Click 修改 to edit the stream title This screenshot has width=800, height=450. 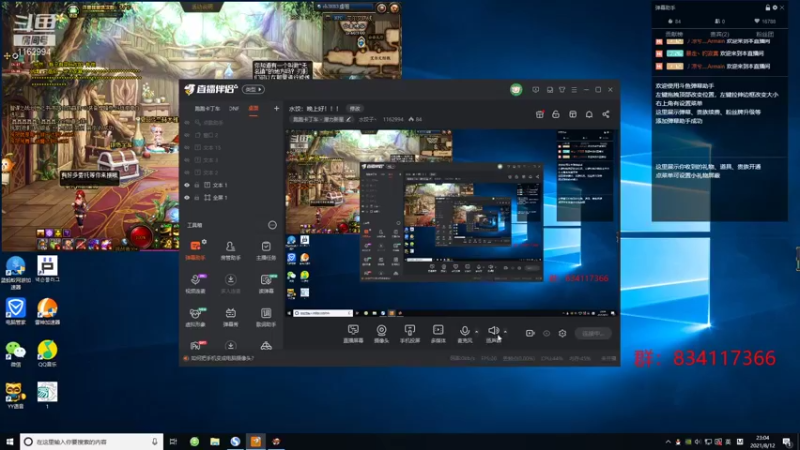click(355, 109)
